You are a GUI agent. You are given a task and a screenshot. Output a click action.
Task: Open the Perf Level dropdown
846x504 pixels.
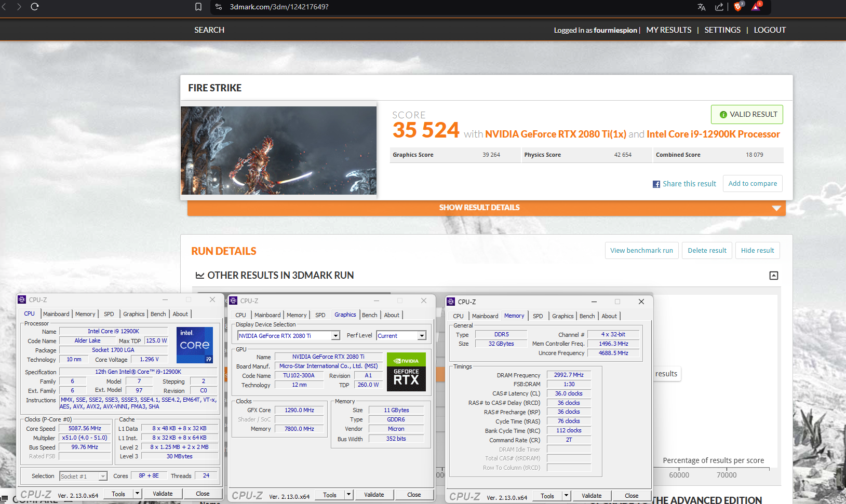(x=422, y=336)
